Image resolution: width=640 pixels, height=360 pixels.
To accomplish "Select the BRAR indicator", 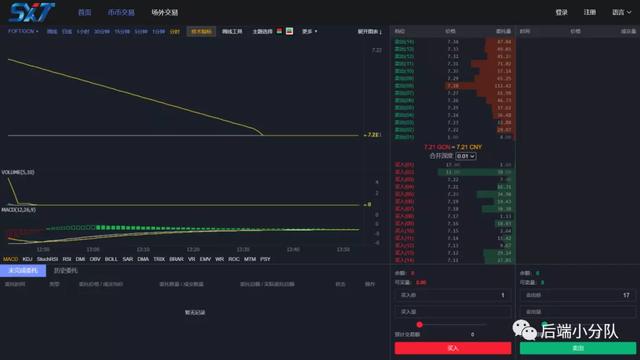I will (176, 259).
